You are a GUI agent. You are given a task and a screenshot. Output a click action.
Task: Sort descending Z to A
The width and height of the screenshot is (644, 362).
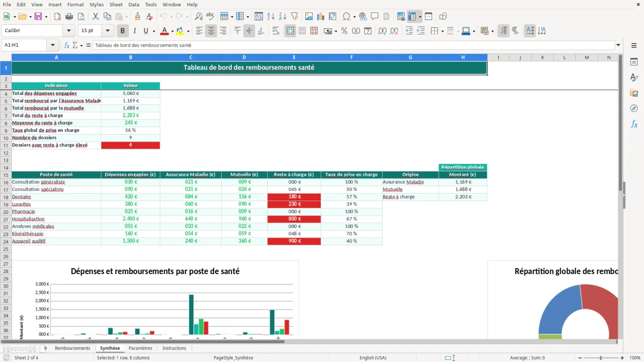point(282,17)
